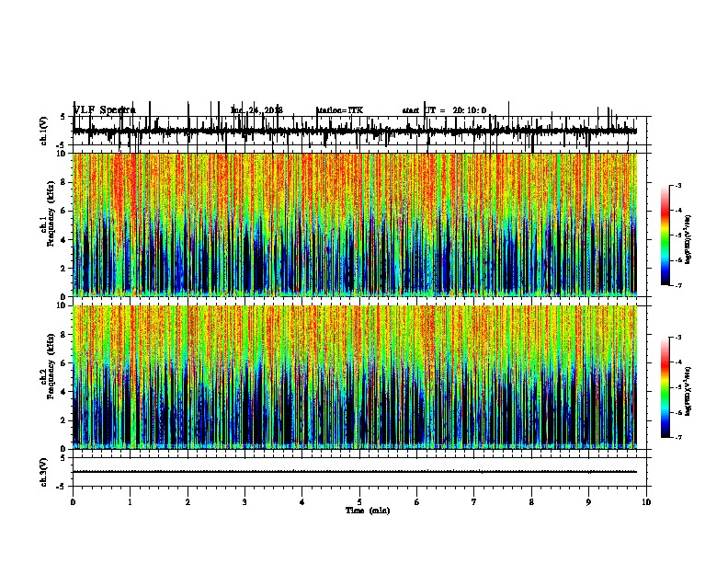Click the "8" kHz tick of ch.1 spectrogram
Viewport: 728px width, 563px height.
coord(64,182)
